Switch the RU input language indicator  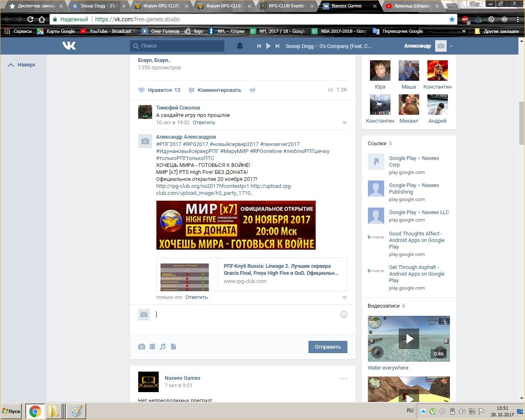tap(410, 411)
